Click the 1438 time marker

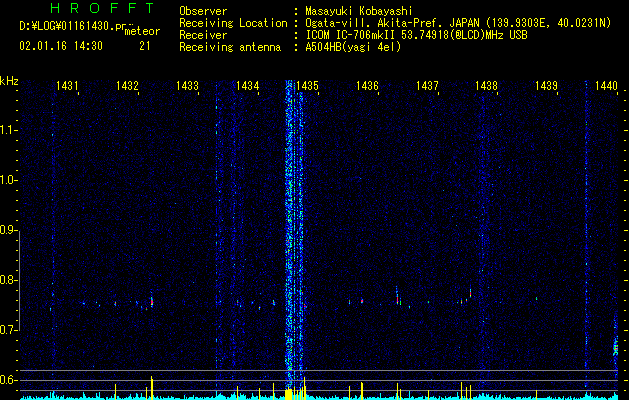[x=487, y=86]
